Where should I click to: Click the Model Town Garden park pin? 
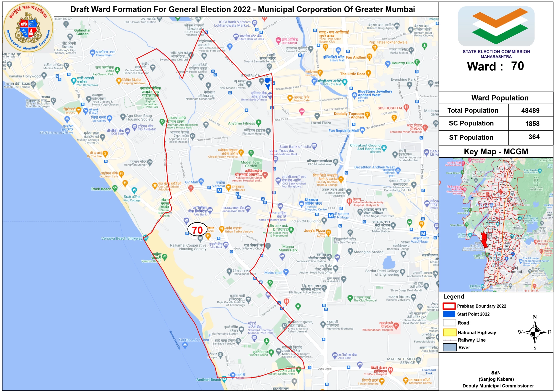pyautogui.click(x=251, y=153)
